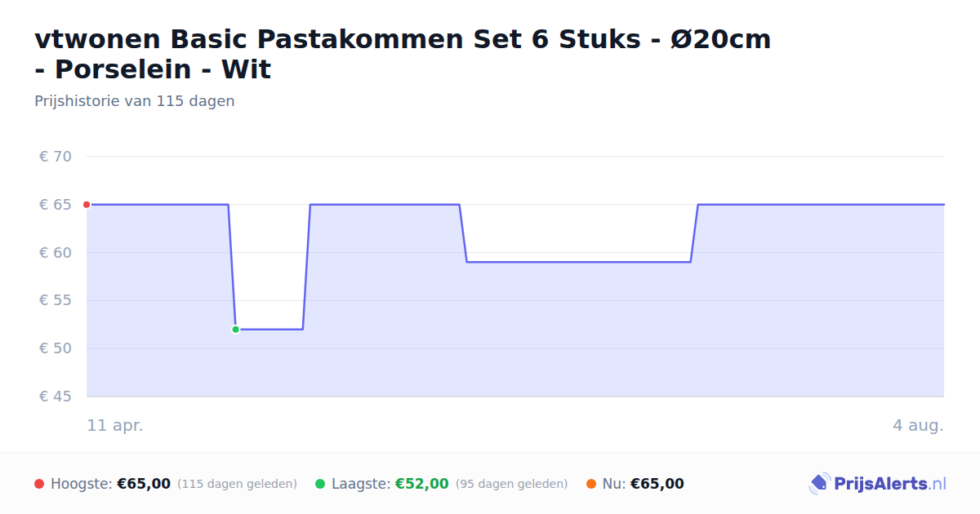980x514 pixels.
Task: Click the € 50 axis label
Action: tap(55, 348)
